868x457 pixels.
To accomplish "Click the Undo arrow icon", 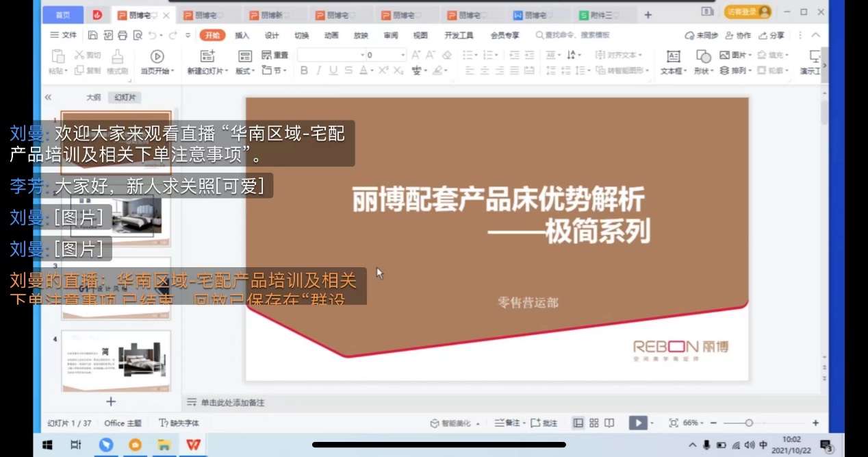I will [x=152, y=35].
